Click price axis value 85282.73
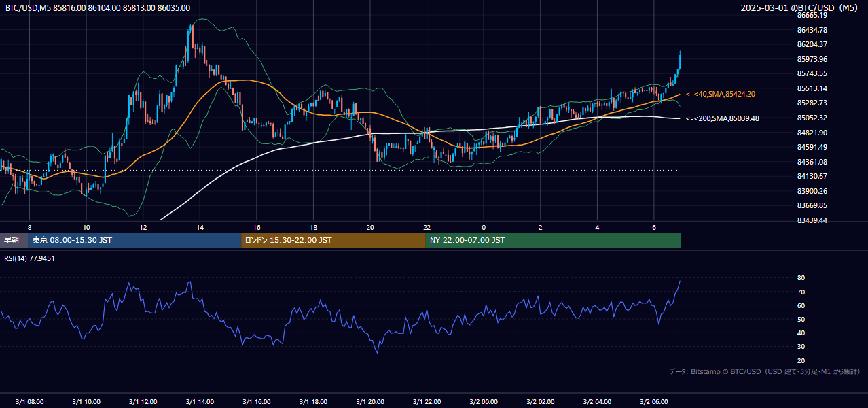The height and width of the screenshot is (408, 868). [x=812, y=103]
